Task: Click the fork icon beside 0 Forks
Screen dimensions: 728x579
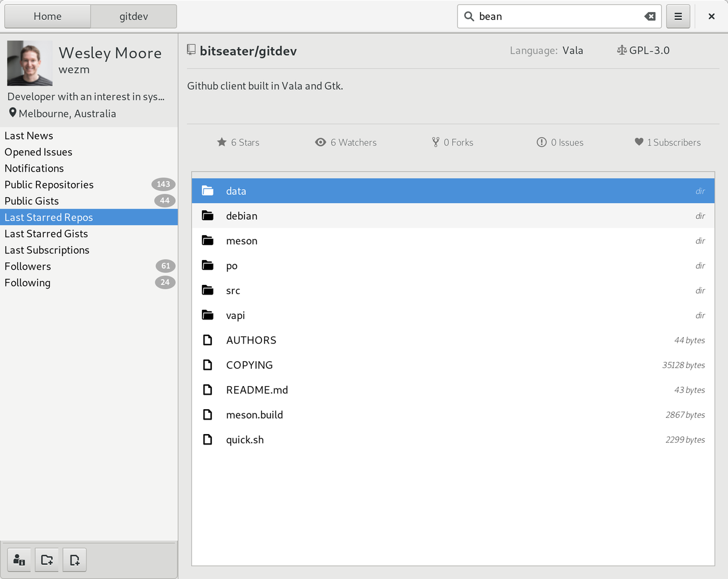Action: [436, 142]
